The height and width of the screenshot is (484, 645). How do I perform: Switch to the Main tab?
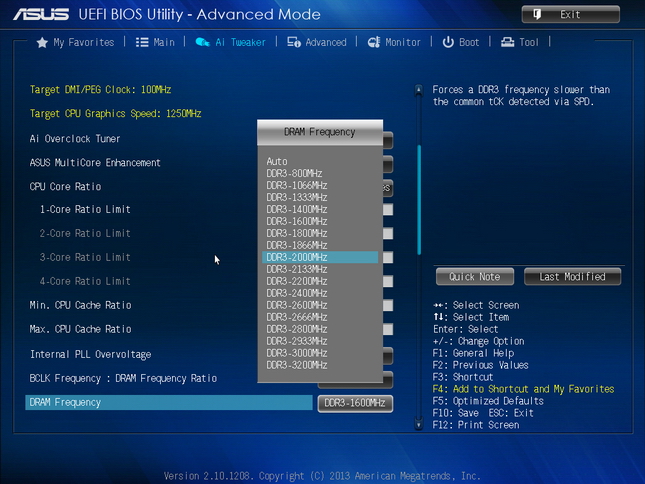tap(155, 42)
